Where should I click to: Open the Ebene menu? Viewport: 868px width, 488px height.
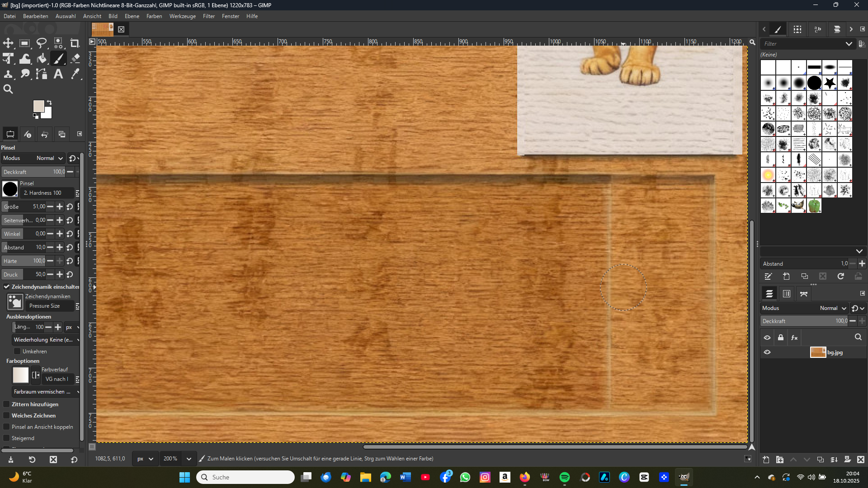click(x=132, y=16)
